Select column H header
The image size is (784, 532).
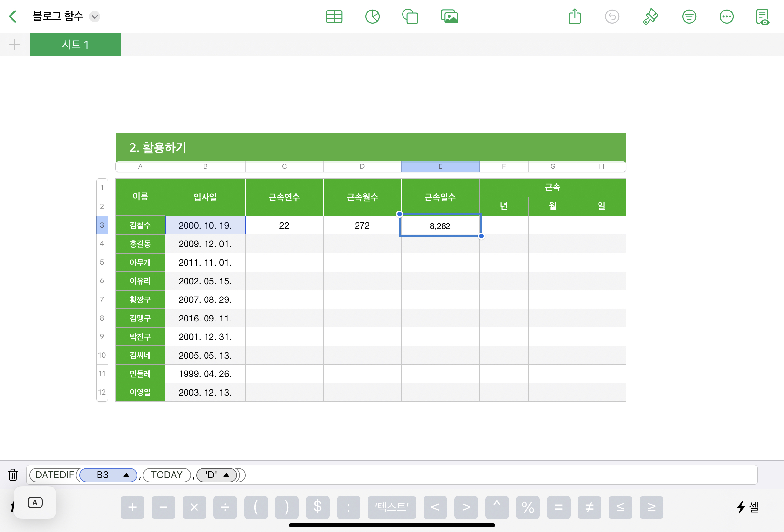(x=601, y=166)
